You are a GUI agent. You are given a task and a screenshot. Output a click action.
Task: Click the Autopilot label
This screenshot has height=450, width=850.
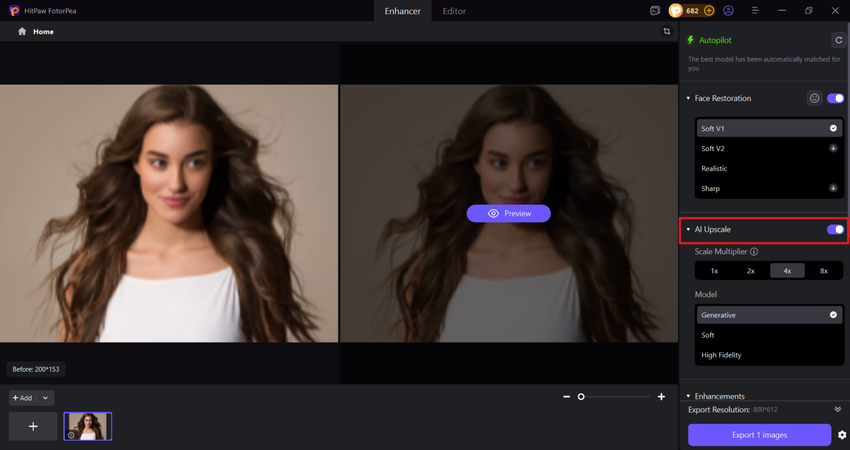[715, 40]
